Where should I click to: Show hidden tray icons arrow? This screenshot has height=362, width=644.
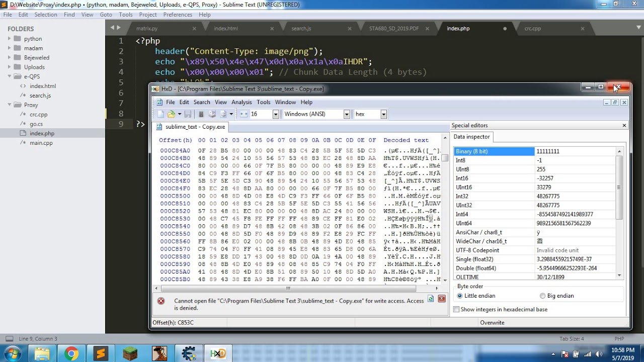[x=553, y=354]
